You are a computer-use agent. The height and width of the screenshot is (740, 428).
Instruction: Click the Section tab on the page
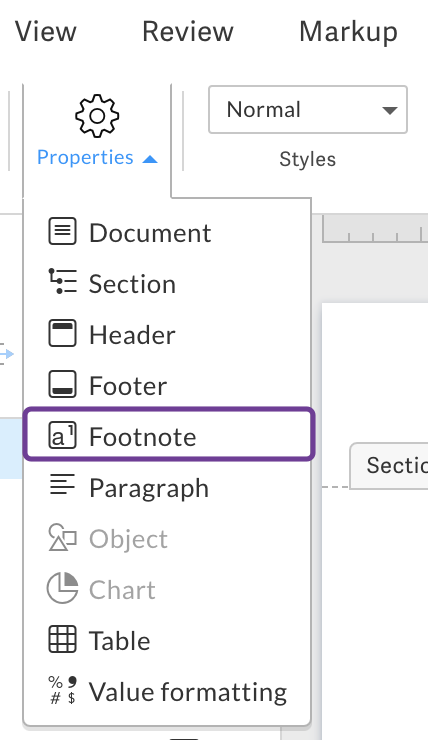coord(389,466)
